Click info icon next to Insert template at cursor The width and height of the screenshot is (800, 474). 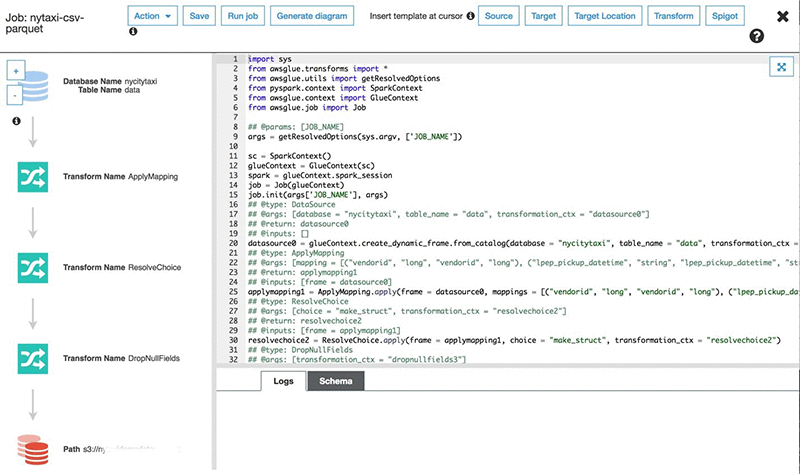(x=470, y=16)
